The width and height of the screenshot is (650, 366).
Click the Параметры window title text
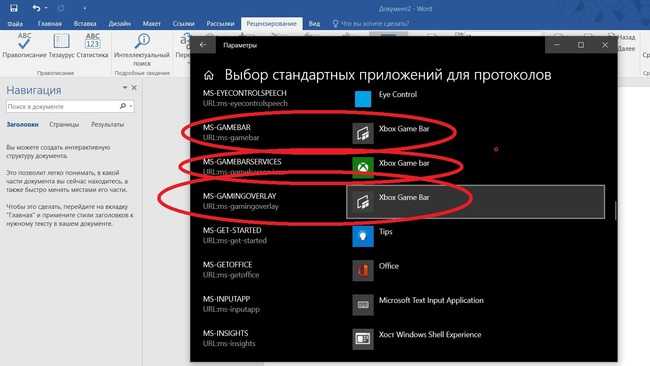click(x=240, y=45)
